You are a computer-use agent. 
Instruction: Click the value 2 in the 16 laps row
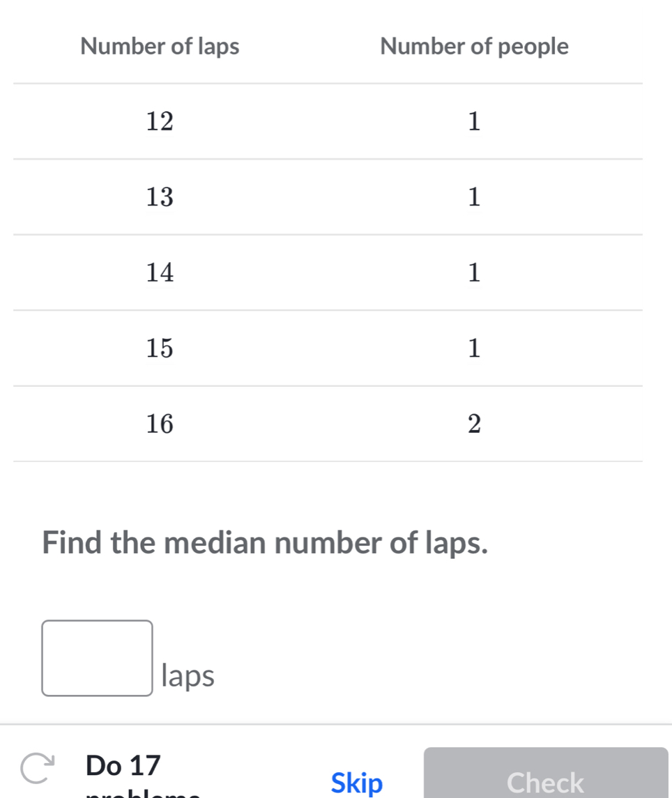tap(474, 424)
